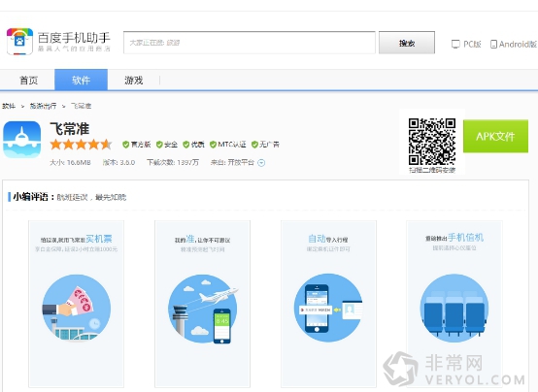Open the PC版 link
Image resolution: width=538 pixels, height=392 pixels.
pos(472,45)
